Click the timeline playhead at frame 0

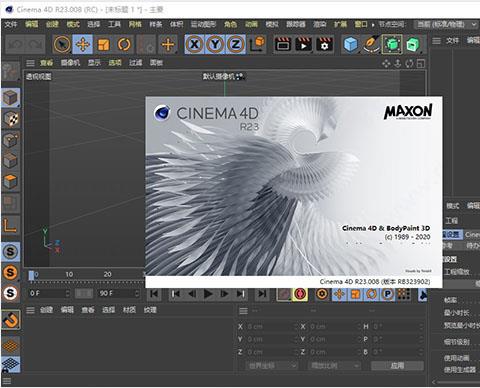pyautogui.click(x=31, y=275)
